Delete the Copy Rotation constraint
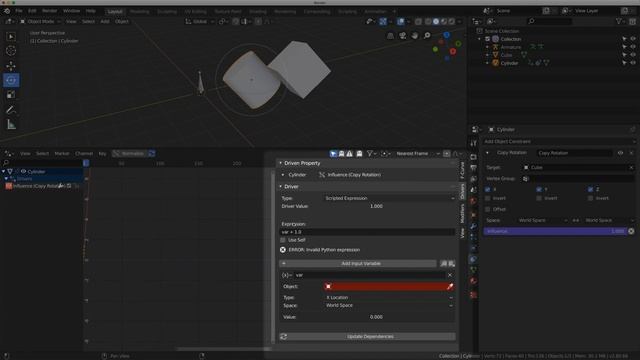The width and height of the screenshot is (640, 360). (631, 153)
